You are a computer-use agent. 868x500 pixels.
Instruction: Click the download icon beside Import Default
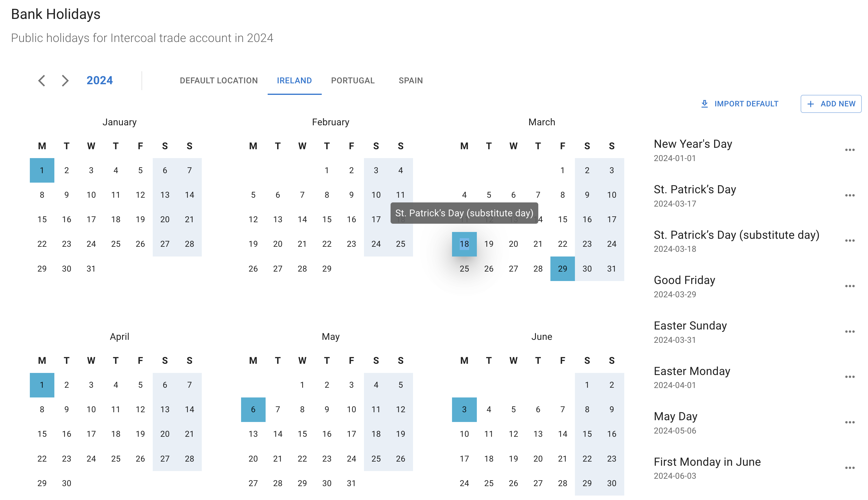click(x=705, y=103)
